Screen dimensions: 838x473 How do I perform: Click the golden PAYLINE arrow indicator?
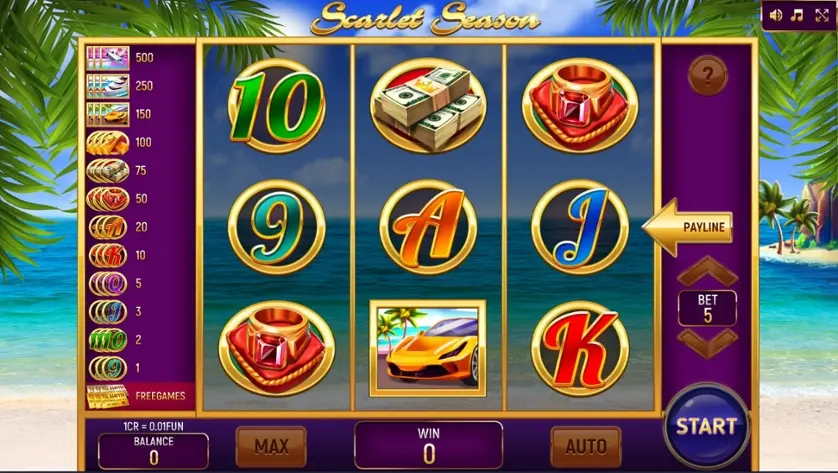click(x=687, y=227)
